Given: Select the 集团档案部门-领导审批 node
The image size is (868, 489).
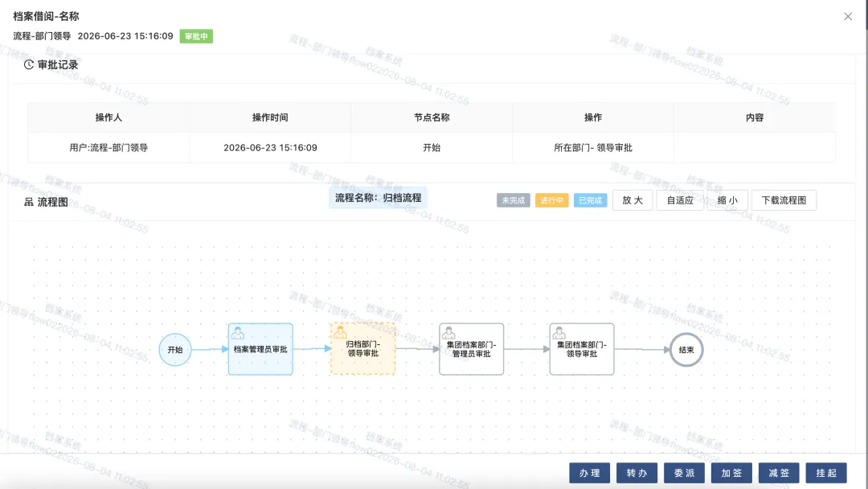Looking at the screenshot, I should pos(582,349).
